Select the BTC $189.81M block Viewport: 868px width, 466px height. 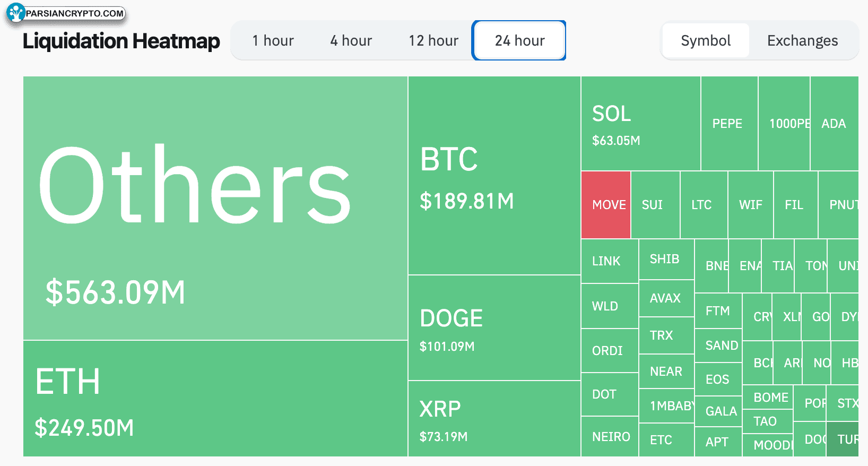point(494,175)
